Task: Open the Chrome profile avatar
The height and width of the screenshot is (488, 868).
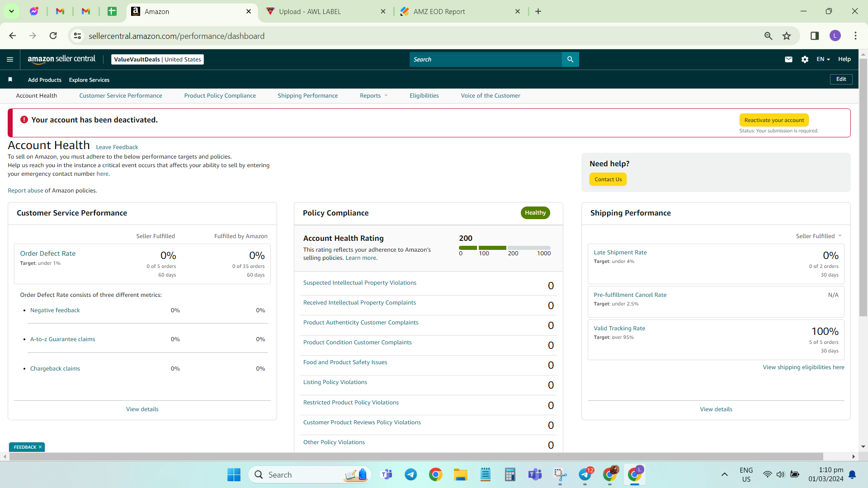Action: pos(835,36)
